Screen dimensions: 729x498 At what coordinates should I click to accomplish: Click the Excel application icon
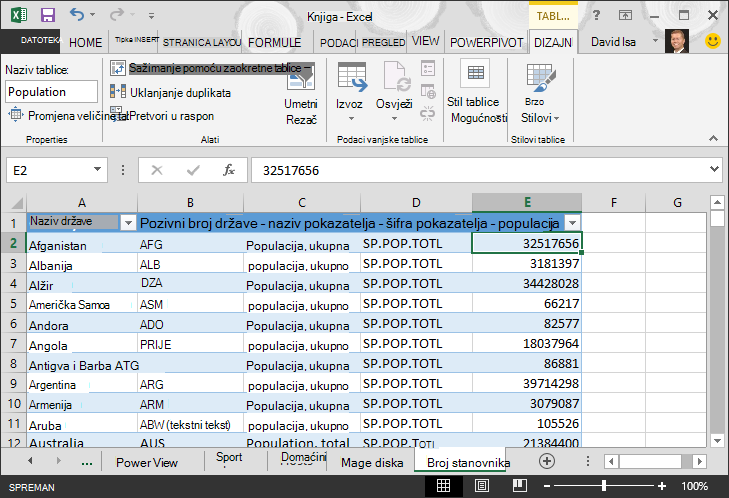(19, 15)
